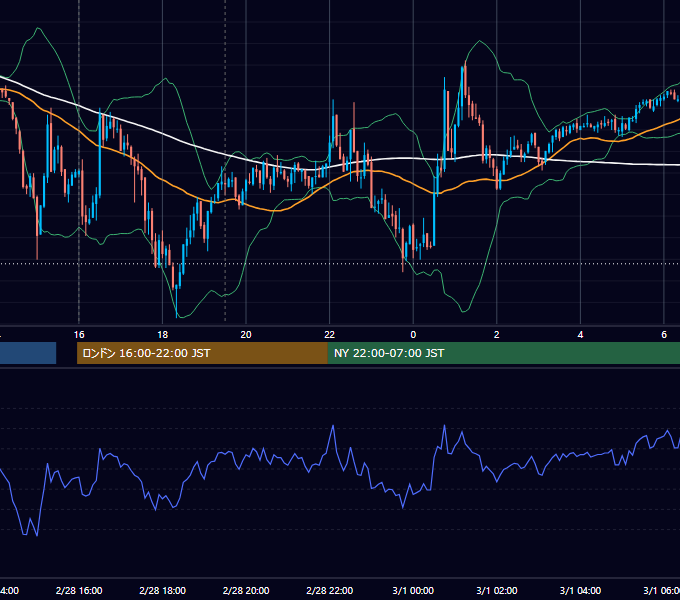Image resolution: width=680 pixels, height=600 pixels.
Task: Click the 3/1 04:00 date label
Action: 580,590
